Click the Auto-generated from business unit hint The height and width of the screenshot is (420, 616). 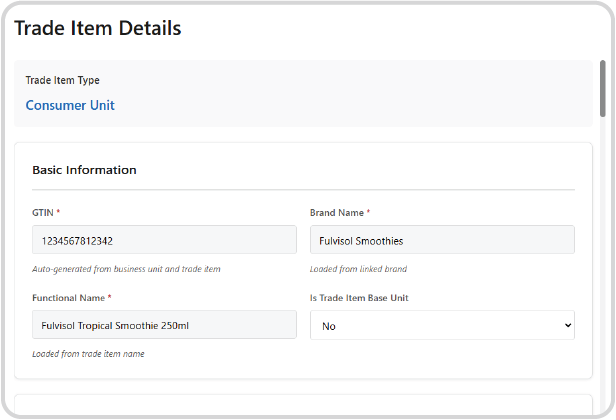(x=126, y=269)
